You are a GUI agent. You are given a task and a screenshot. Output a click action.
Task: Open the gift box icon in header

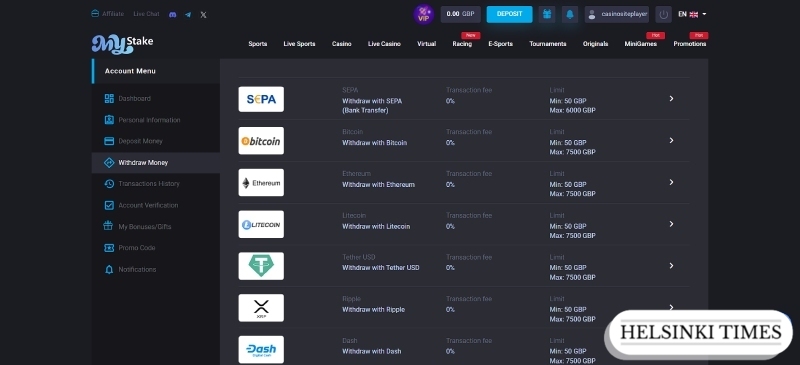point(547,14)
